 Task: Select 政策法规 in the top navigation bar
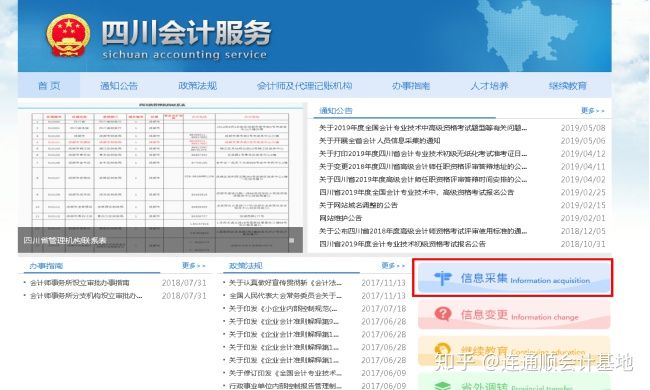pos(197,86)
